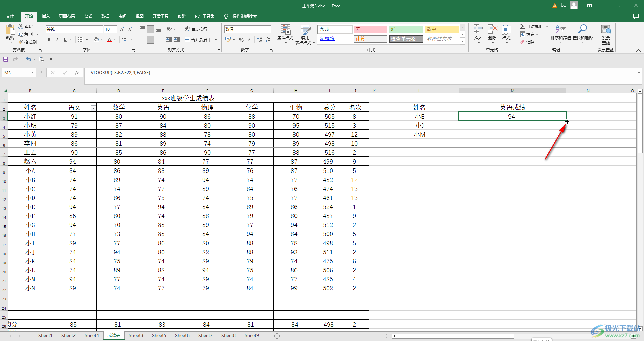Open Sort and Filter icon
Screen dimensions: 644x341
click(x=560, y=29)
